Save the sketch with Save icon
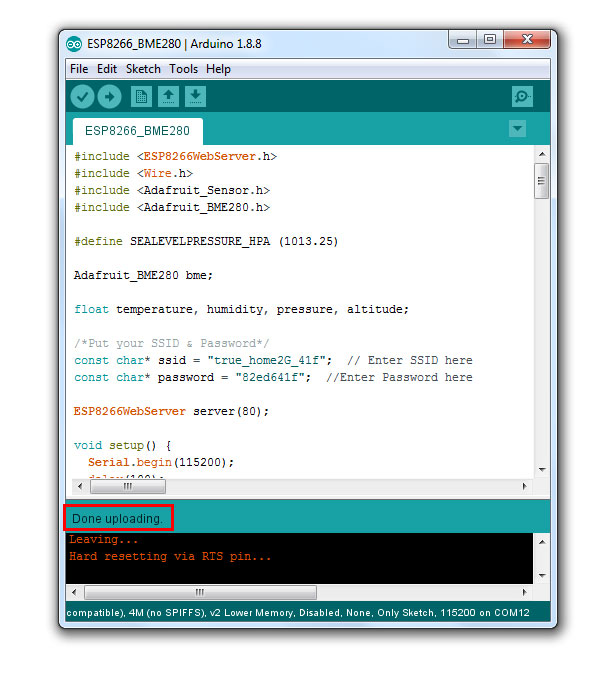Screen dimensions: 614x680 click(x=196, y=96)
